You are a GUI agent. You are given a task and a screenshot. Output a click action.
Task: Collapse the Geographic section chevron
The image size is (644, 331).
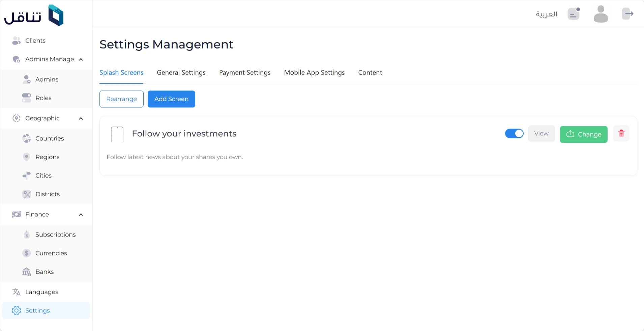coord(81,118)
